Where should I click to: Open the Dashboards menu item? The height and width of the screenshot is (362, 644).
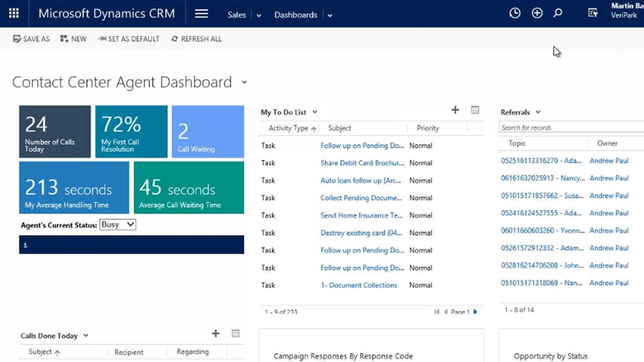point(296,15)
